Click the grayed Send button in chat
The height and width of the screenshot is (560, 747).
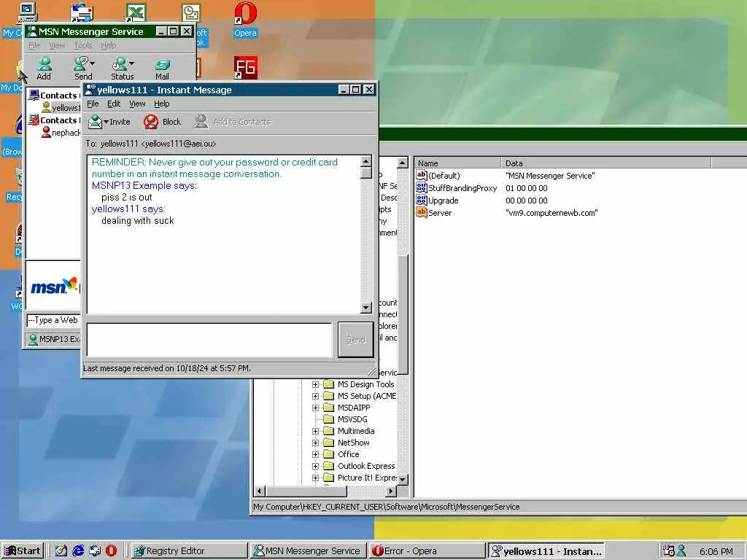click(x=355, y=340)
